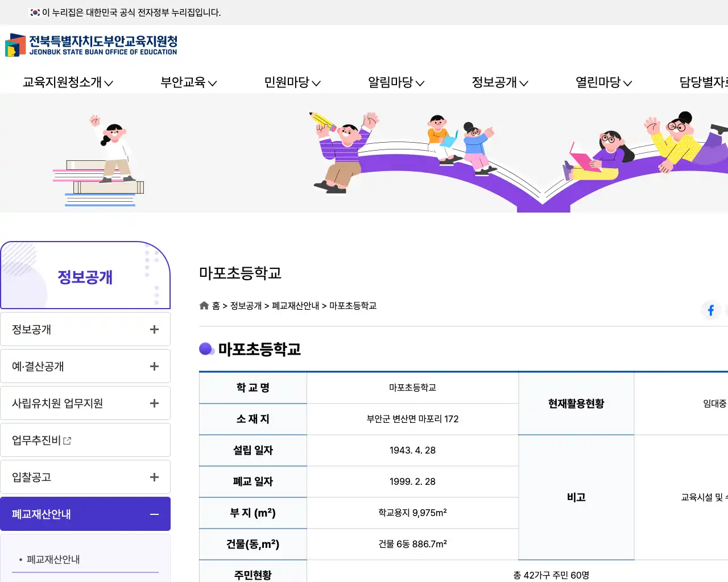Click 민원마당 chevron arrow
This screenshot has height=582, width=728.
coord(316,83)
